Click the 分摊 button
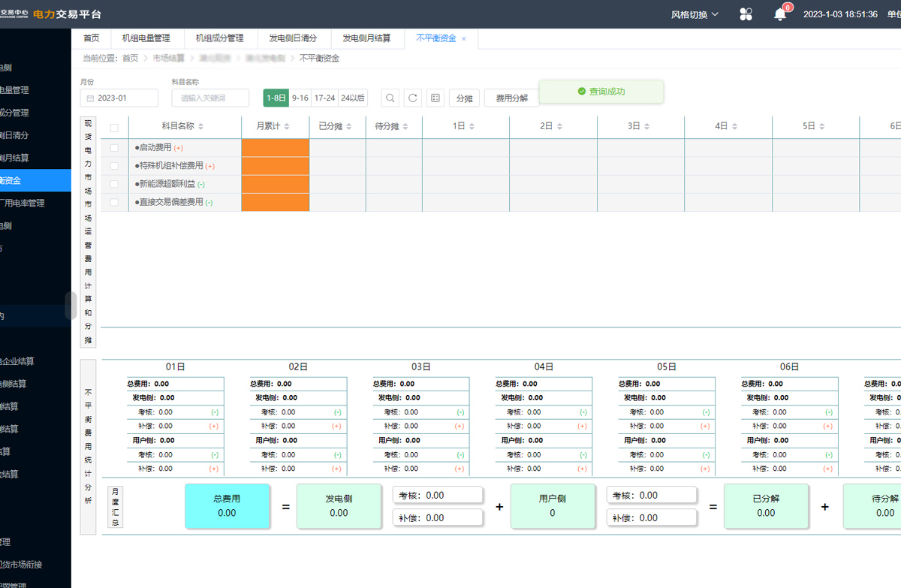901x588 pixels. pos(464,98)
